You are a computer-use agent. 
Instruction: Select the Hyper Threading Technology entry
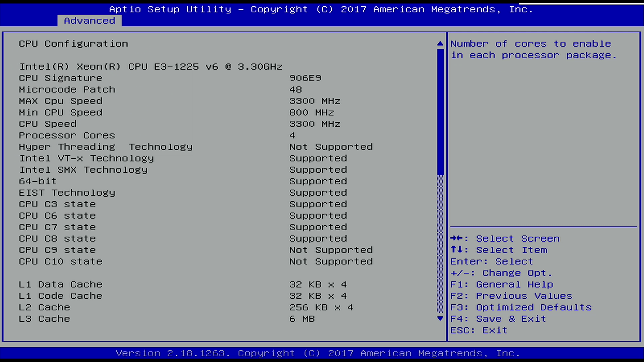coord(105,147)
